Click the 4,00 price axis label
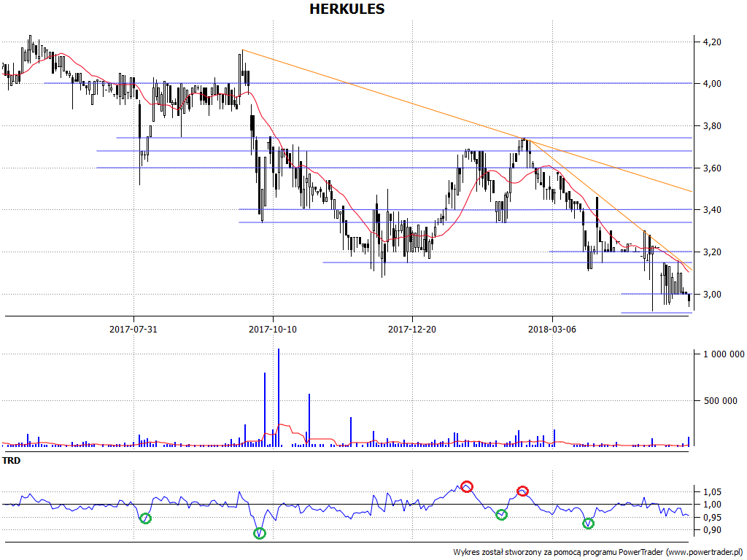This screenshot has width=747, height=560. coord(712,84)
